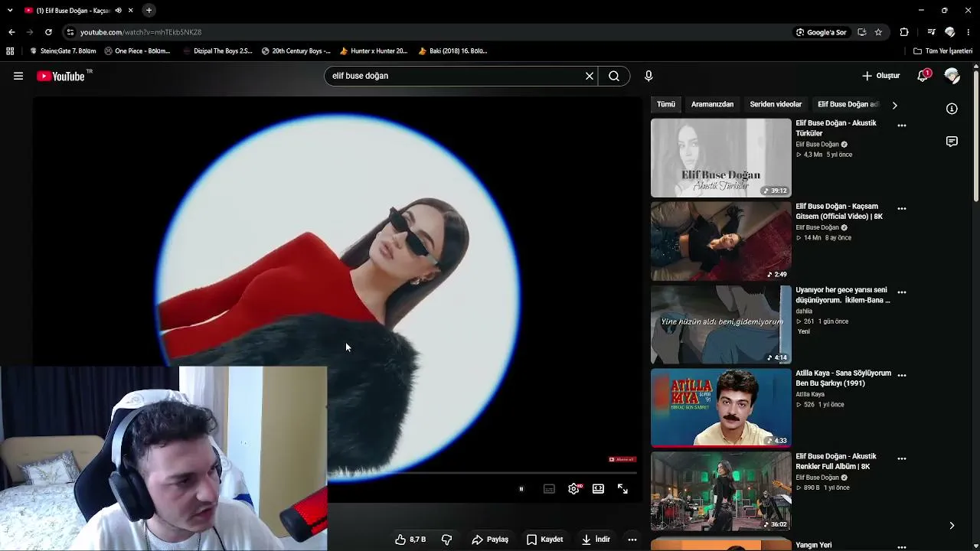Open options menu for Kaçsam Gitsem video
This screenshot has height=551, width=980.
902,209
